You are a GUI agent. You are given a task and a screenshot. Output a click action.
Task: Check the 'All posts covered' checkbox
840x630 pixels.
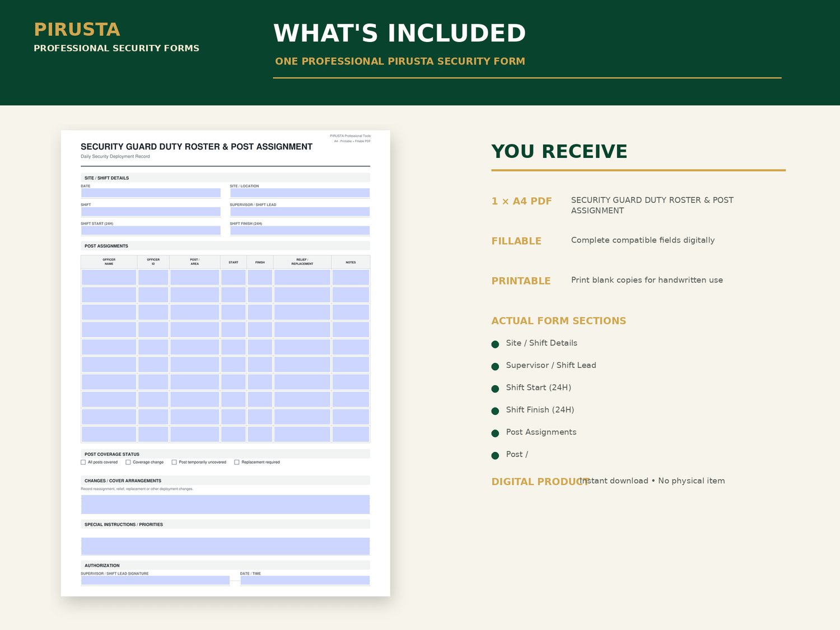click(83, 463)
